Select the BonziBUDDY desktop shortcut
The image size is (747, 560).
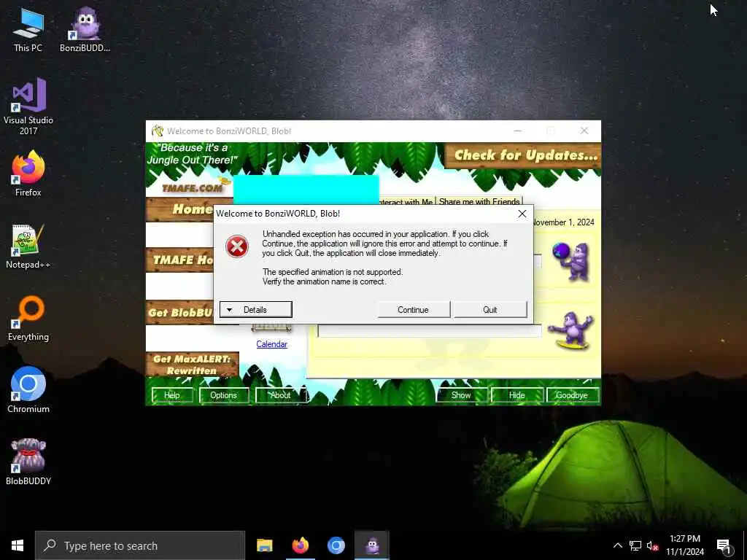(x=85, y=29)
